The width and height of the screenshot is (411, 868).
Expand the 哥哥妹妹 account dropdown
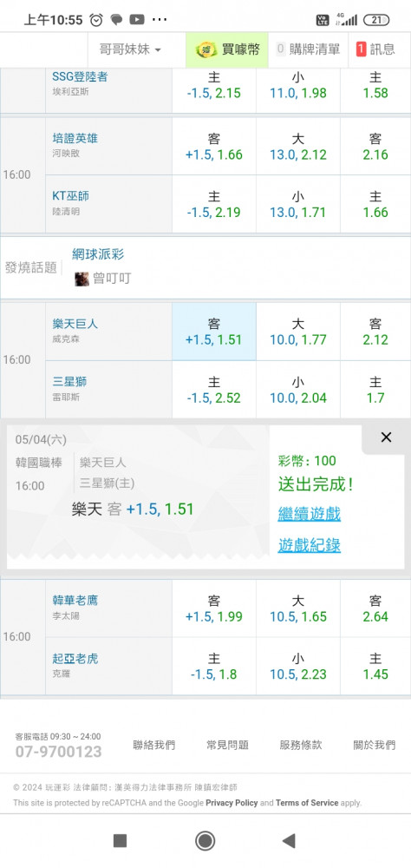(130, 49)
